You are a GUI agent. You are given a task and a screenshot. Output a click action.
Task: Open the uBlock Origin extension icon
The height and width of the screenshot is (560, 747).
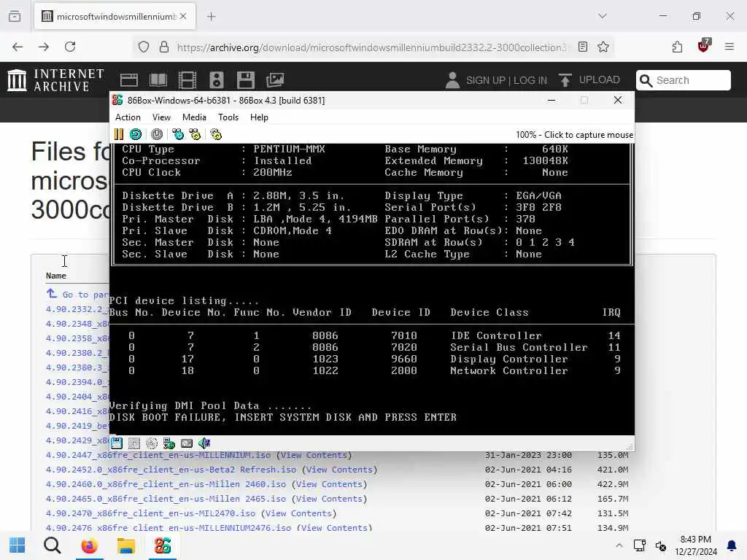click(704, 46)
